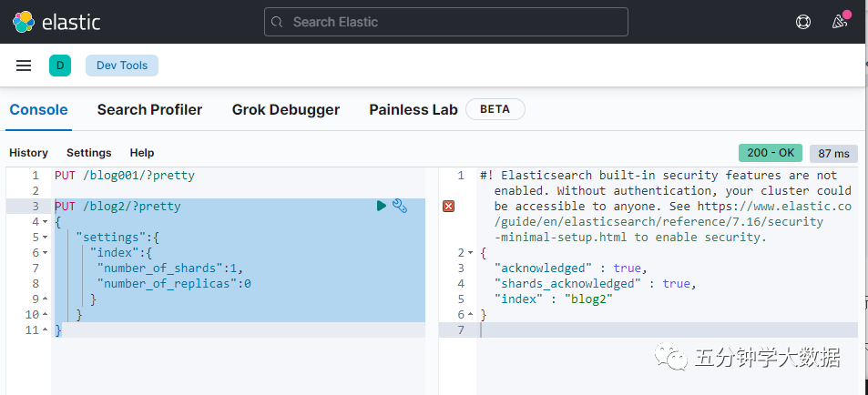Collapse the index block on line 6
The height and width of the screenshot is (395, 868).
tap(45, 253)
